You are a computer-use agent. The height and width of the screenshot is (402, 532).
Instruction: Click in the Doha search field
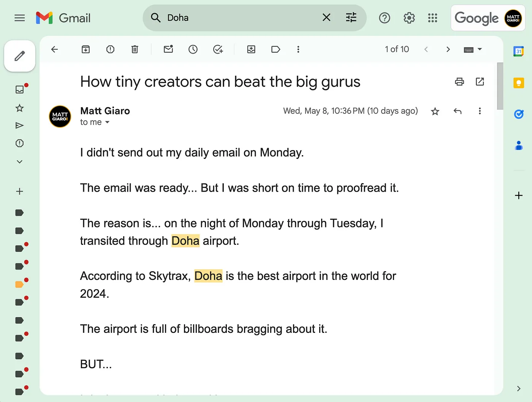point(241,17)
